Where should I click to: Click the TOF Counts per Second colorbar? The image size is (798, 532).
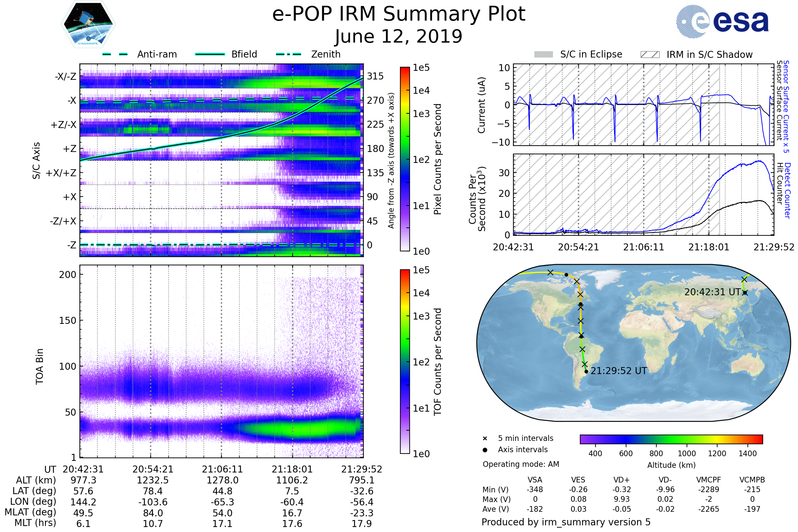point(405,361)
